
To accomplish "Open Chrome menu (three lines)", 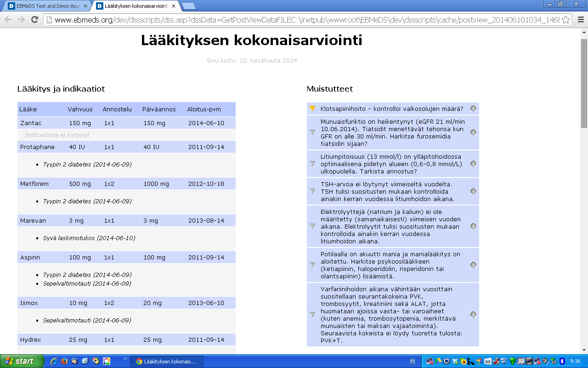I will click(x=581, y=19).
